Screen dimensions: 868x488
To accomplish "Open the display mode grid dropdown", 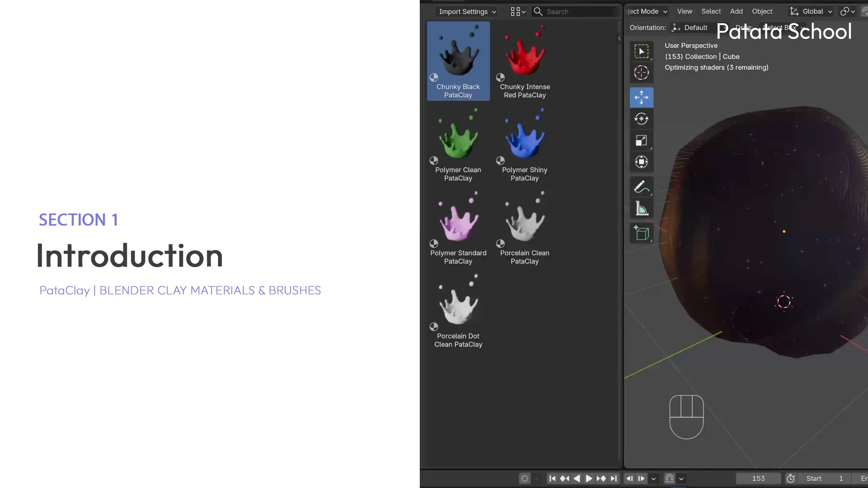I will coord(518,12).
